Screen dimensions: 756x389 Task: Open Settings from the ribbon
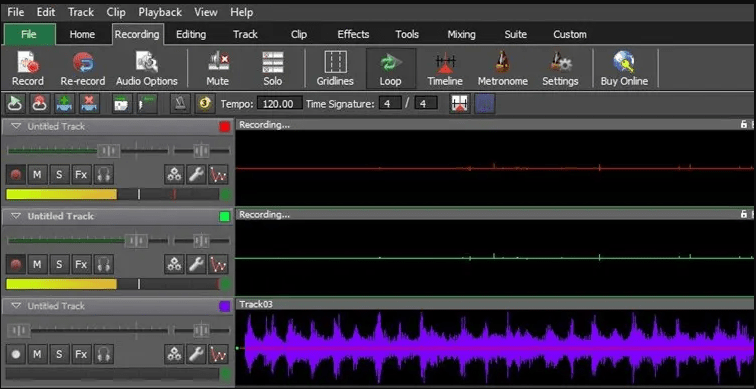[x=560, y=68]
